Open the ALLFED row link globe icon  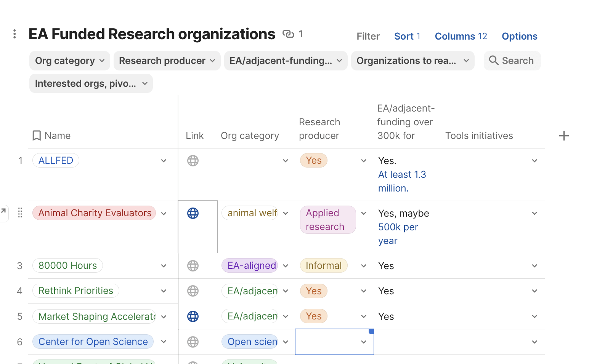point(193,161)
